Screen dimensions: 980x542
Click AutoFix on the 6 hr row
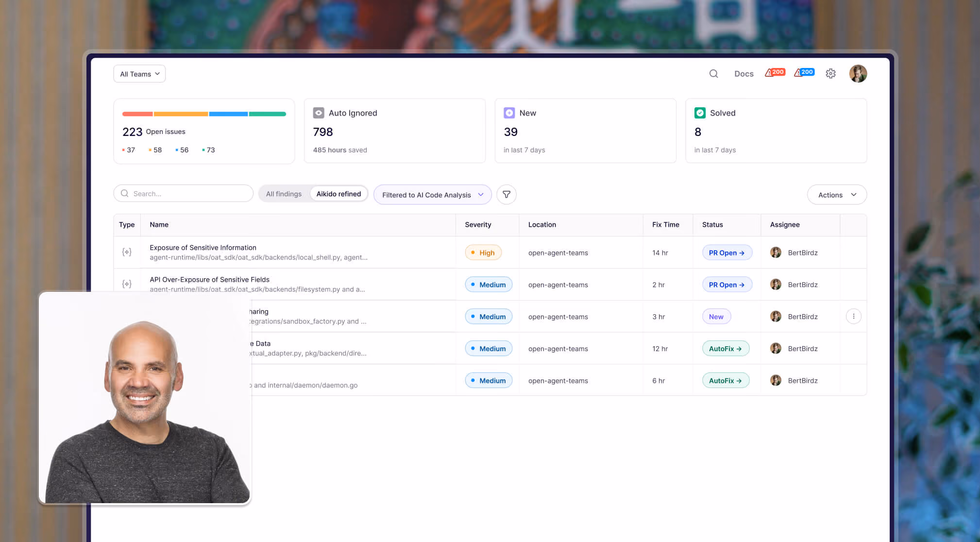[x=726, y=381]
